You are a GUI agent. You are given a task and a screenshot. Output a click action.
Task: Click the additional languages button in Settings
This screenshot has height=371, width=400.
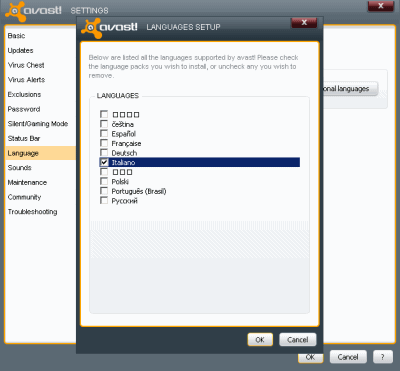click(x=350, y=89)
